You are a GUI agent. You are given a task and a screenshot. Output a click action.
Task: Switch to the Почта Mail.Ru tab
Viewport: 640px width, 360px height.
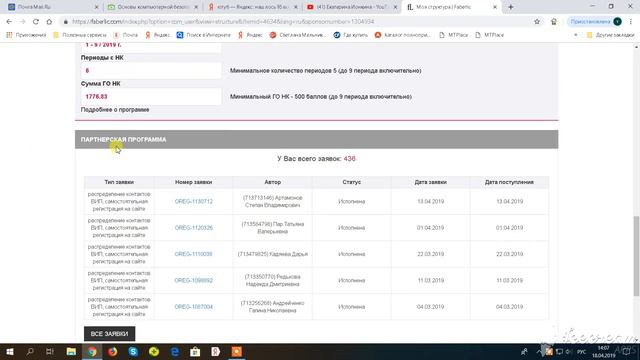tap(52, 7)
